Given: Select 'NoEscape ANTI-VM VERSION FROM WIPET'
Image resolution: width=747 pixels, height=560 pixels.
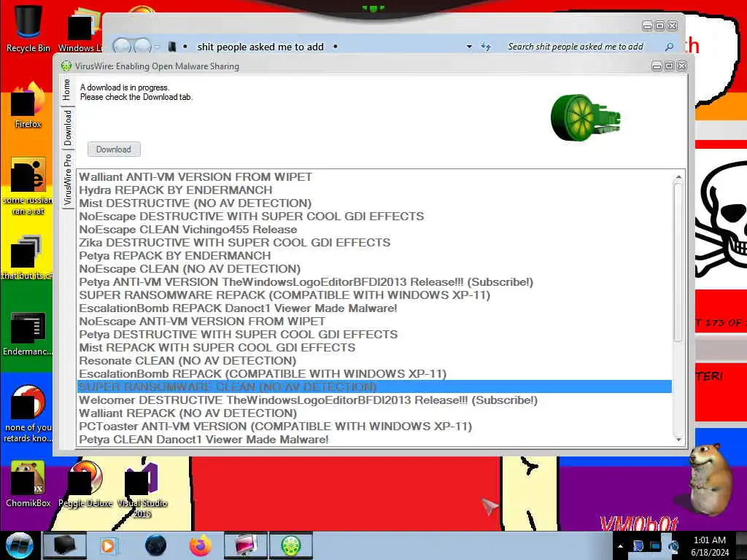Looking at the screenshot, I should pyautogui.click(x=374, y=322).
